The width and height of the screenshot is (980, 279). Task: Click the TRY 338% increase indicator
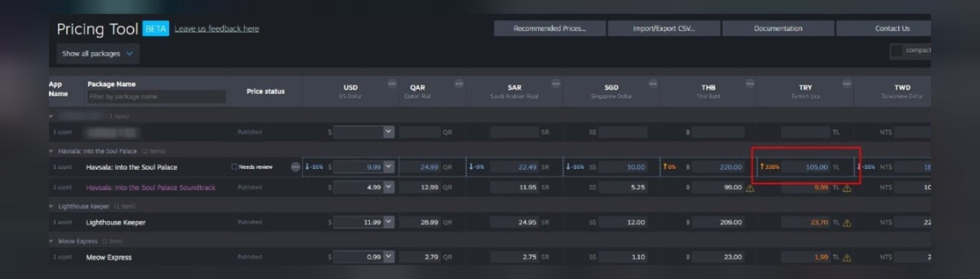pyautogui.click(x=769, y=167)
